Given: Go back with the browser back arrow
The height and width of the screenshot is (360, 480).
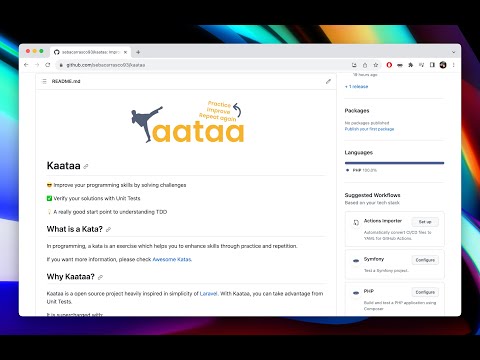Looking at the screenshot, I should click(x=26, y=65).
